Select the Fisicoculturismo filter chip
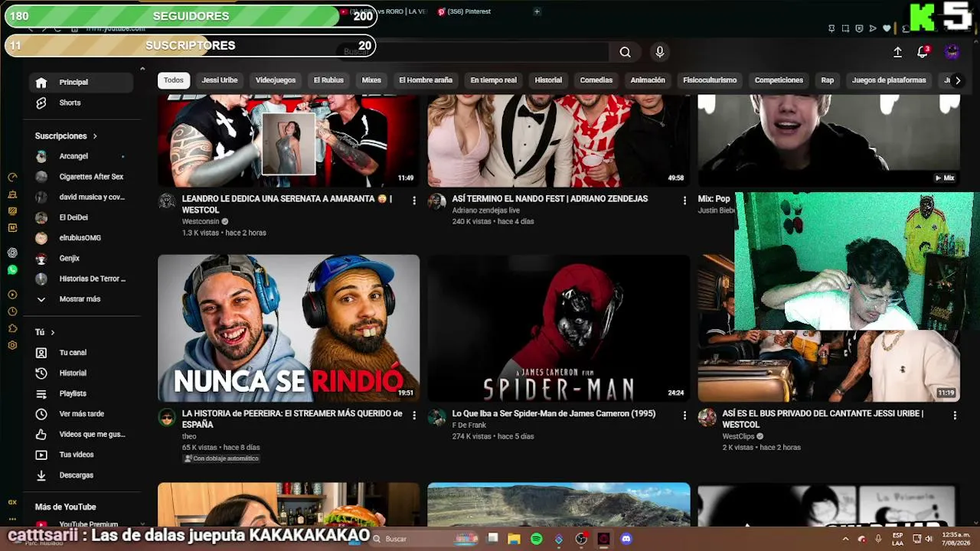This screenshot has width=980, height=551. 710,80
